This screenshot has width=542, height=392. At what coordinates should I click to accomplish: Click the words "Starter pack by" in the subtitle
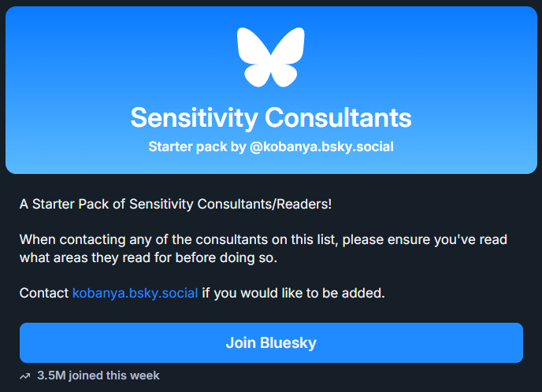pos(197,146)
